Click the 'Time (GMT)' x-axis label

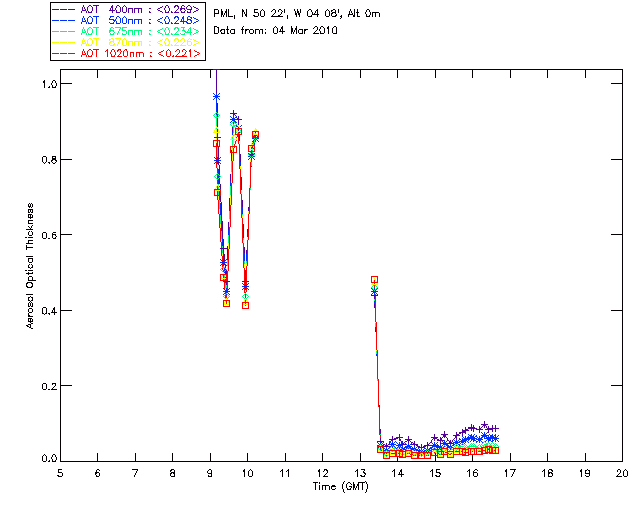[340, 485]
